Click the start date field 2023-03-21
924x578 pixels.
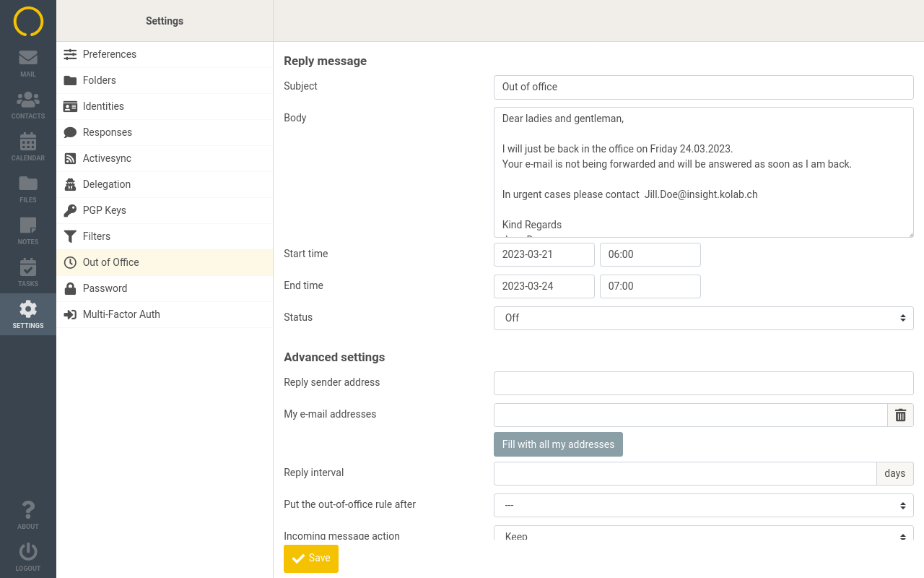coord(544,254)
